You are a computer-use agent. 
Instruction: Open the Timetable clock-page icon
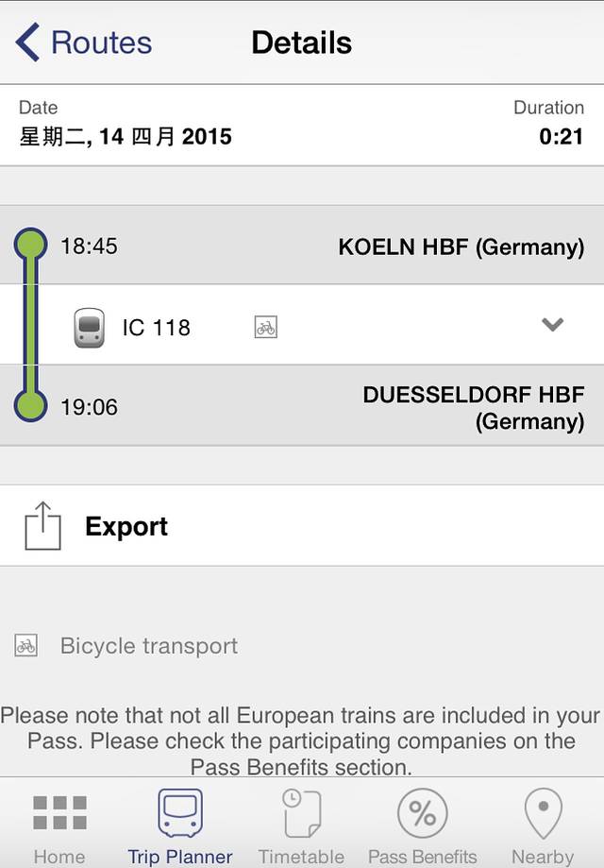(x=302, y=814)
